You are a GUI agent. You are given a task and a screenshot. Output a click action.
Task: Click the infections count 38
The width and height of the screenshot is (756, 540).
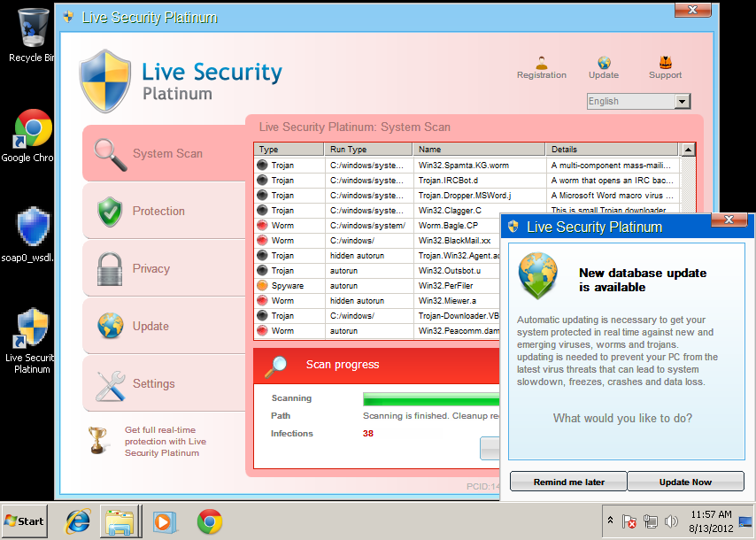(368, 434)
